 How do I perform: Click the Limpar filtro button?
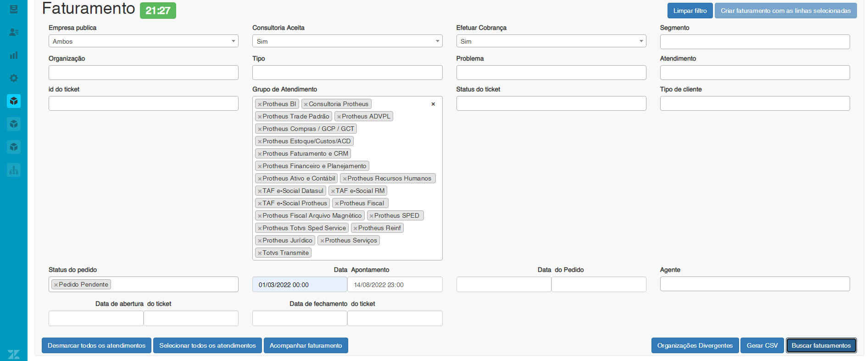tap(690, 11)
